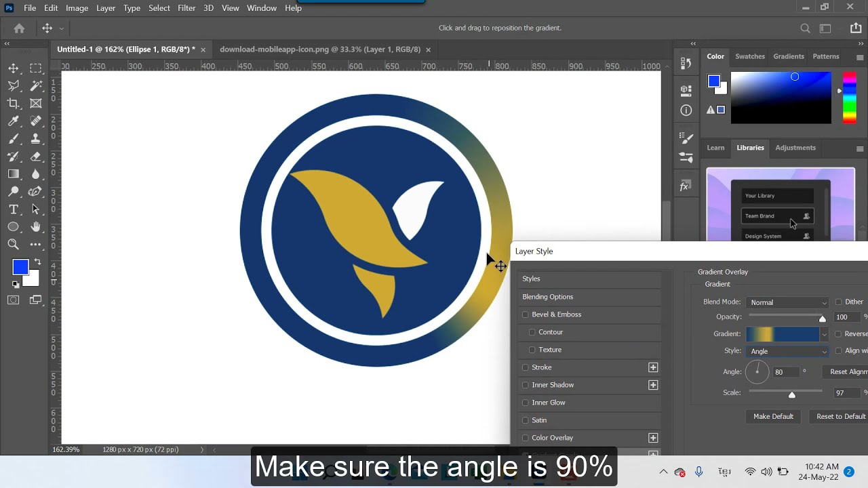This screenshot has height=488, width=868.
Task: Add another Stroke effect with plus button
Action: pos(653,367)
